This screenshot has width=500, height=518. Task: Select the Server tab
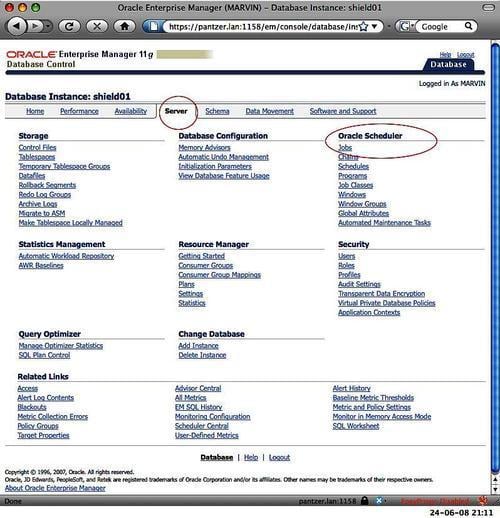click(x=176, y=111)
